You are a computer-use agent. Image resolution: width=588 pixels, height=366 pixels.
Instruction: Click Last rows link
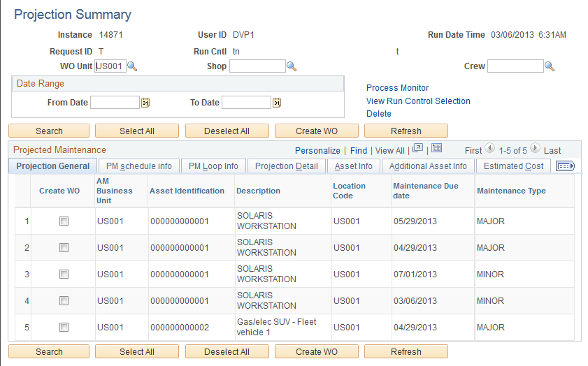552,151
